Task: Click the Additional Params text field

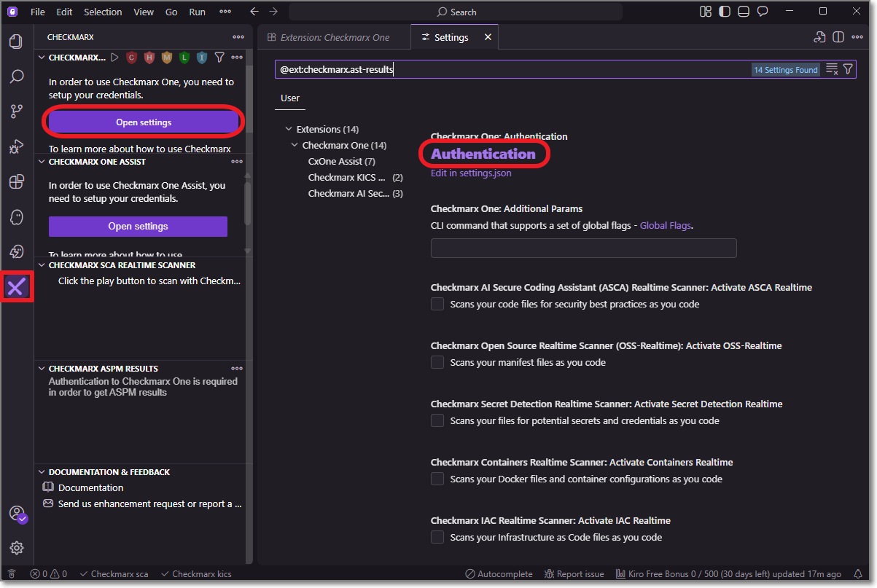Action: [583, 248]
